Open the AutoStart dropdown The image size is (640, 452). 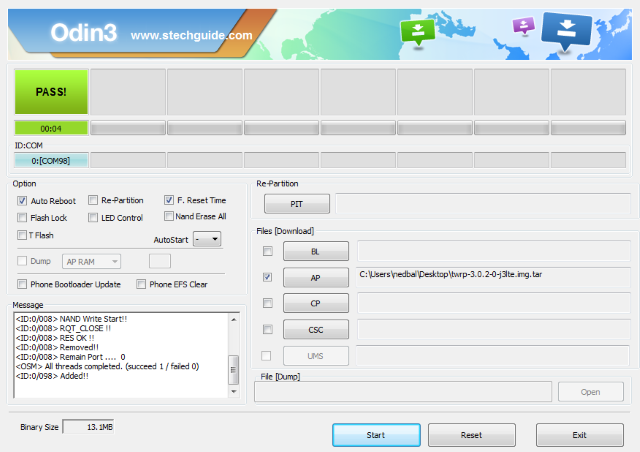tap(207, 240)
